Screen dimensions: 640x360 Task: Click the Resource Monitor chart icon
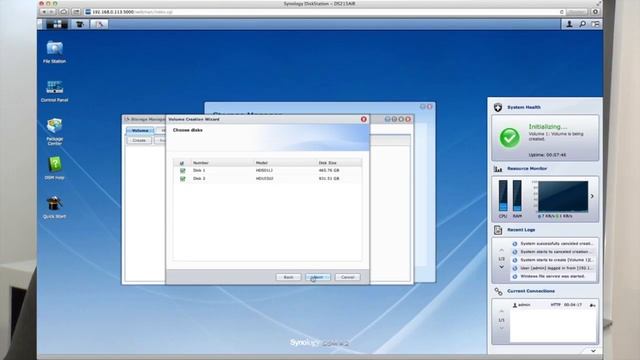(x=498, y=169)
